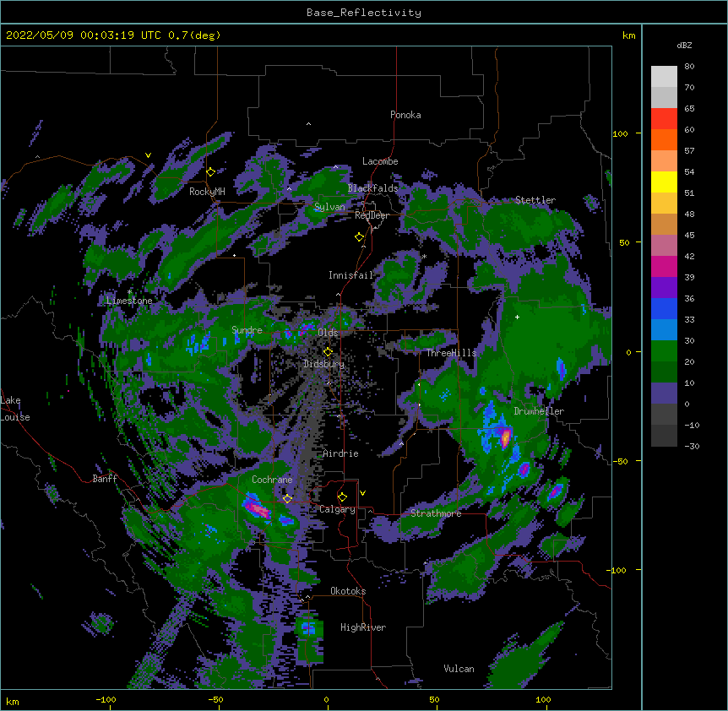
Task: Click the km unit label at bottom left
Action: (13, 702)
